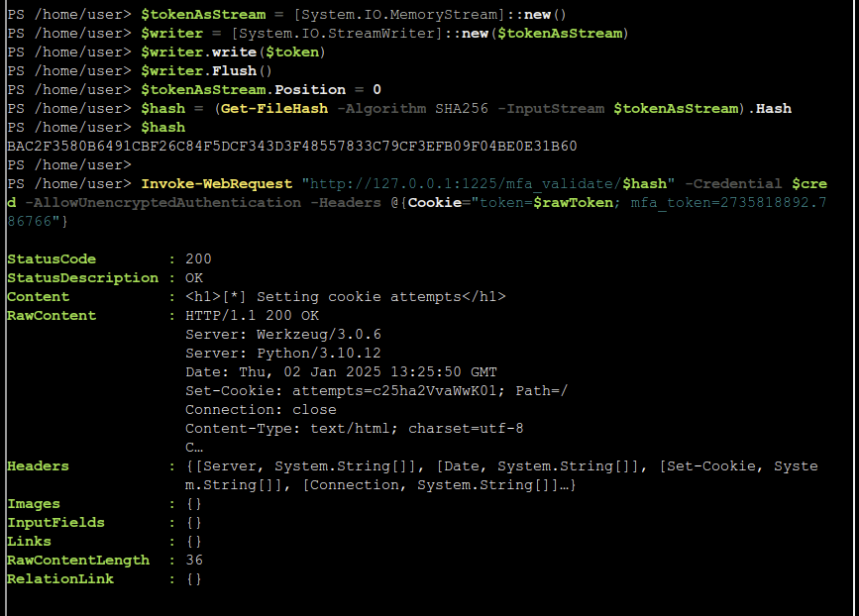859x616 pixels.
Task: Click the Connection: close header line
Action: (261, 410)
